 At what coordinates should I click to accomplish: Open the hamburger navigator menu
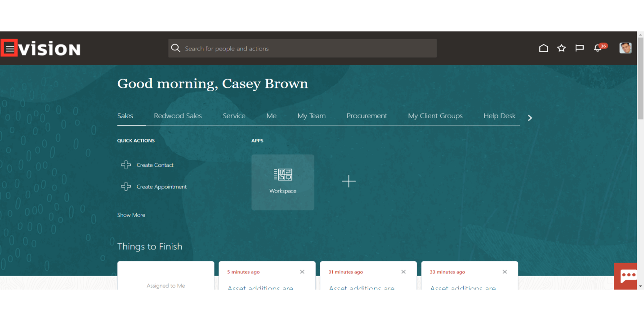click(9, 49)
